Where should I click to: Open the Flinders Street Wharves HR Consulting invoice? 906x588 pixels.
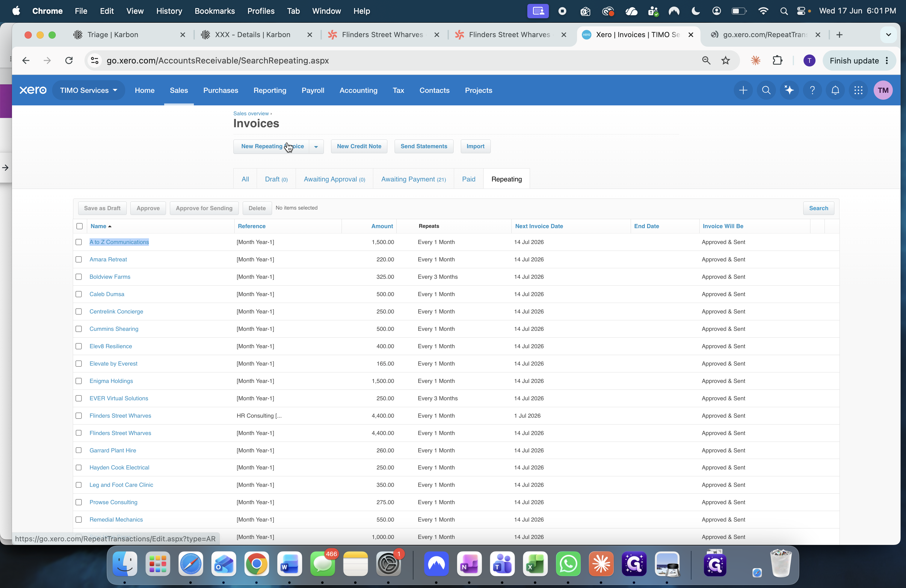(x=120, y=416)
